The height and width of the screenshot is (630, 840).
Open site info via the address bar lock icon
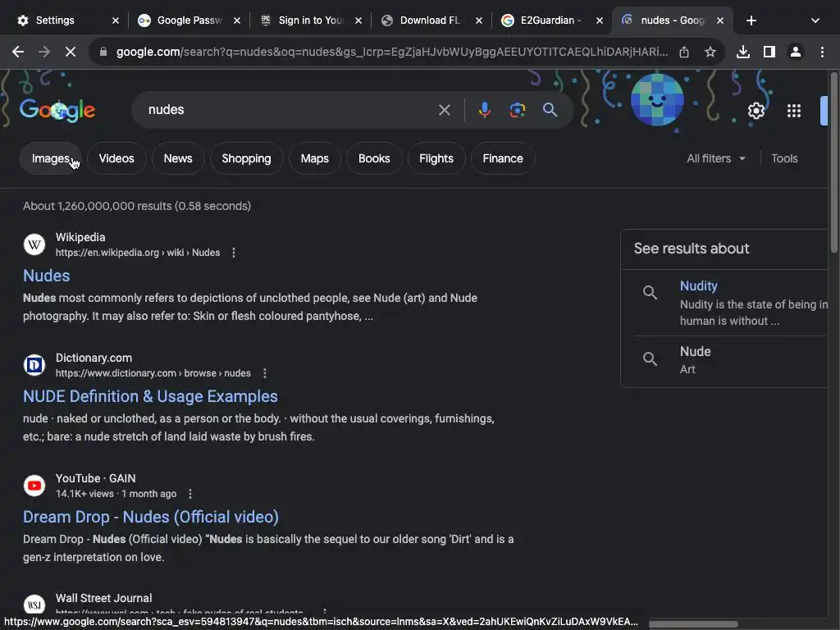[x=103, y=52]
